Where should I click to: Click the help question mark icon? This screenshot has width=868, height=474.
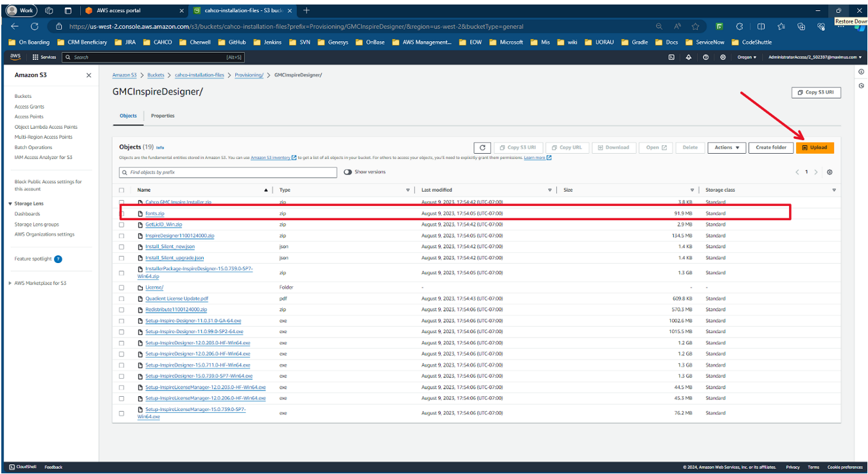point(706,57)
